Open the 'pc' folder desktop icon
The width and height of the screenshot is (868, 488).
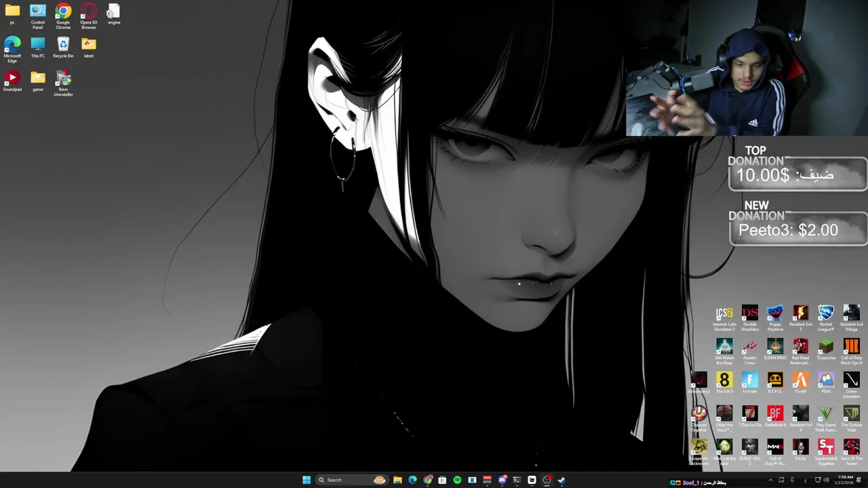click(12, 14)
